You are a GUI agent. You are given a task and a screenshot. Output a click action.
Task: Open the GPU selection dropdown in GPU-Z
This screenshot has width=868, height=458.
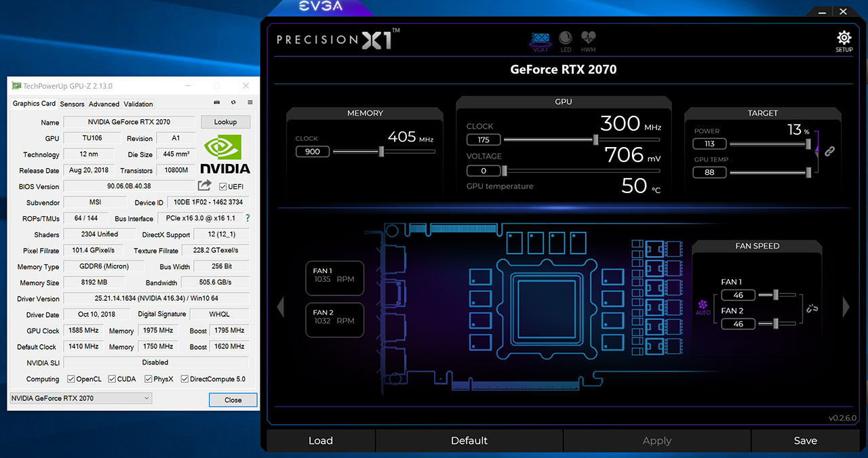pos(81,398)
